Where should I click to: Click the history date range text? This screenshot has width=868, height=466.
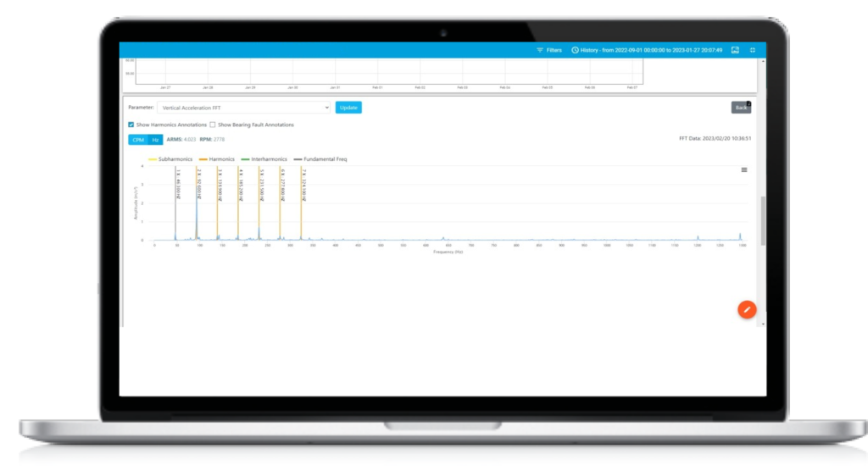[x=651, y=50]
